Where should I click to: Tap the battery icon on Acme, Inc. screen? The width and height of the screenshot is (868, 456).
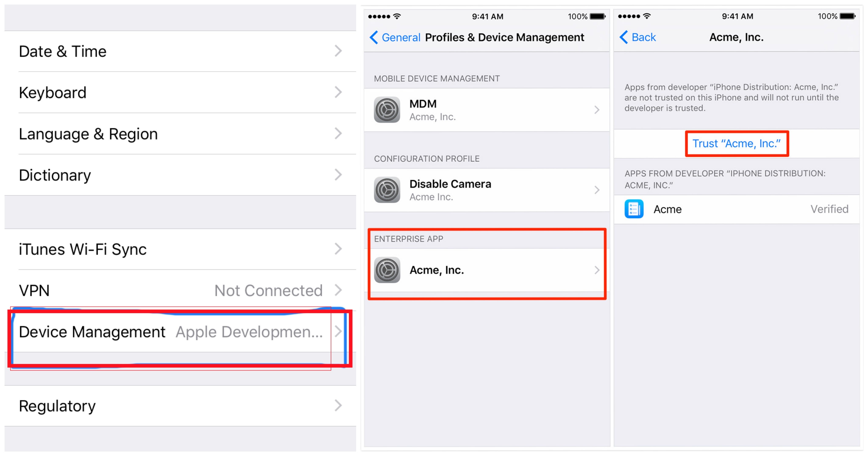(x=847, y=16)
